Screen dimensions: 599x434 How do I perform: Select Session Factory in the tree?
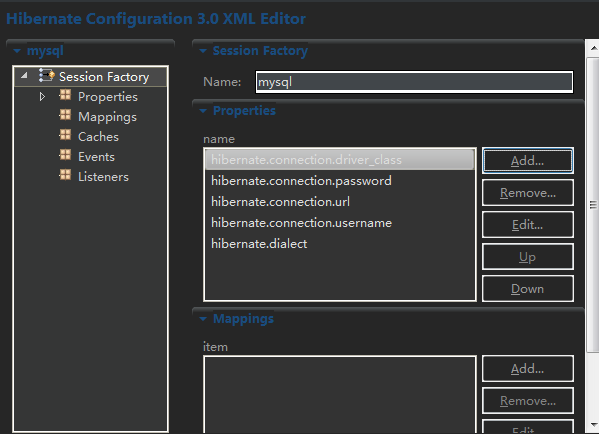[104, 77]
